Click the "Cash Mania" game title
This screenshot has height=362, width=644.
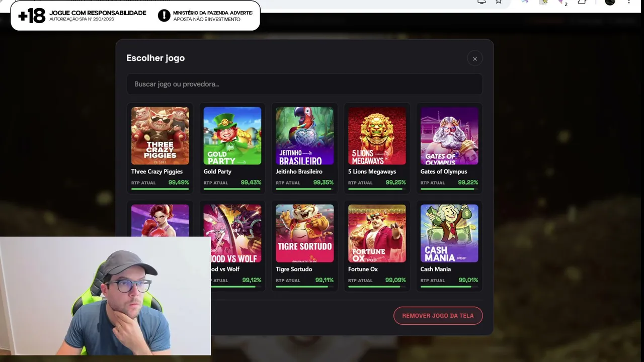[436, 269]
